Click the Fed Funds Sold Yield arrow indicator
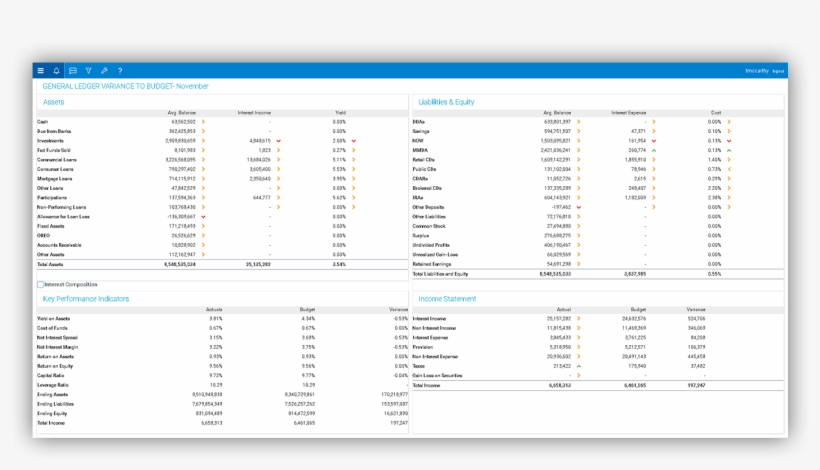Image resolution: width=820 pixels, height=470 pixels. [x=354, y=150]
